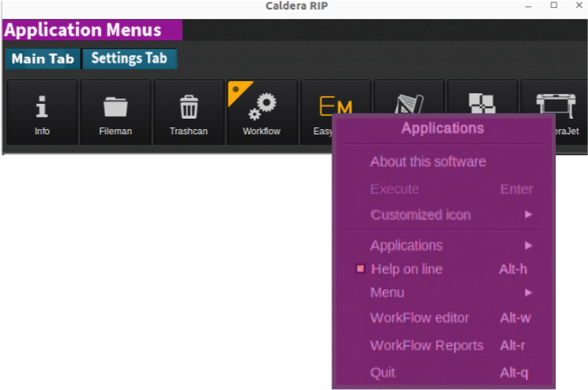Select About this software
Screen dimensions: 588x390
[427, 161]
